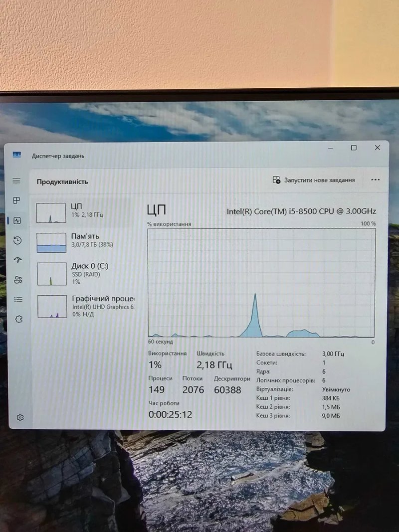Close the Task Manager window
The width and height of the screenshot is (399, 532).
(377, 148)
